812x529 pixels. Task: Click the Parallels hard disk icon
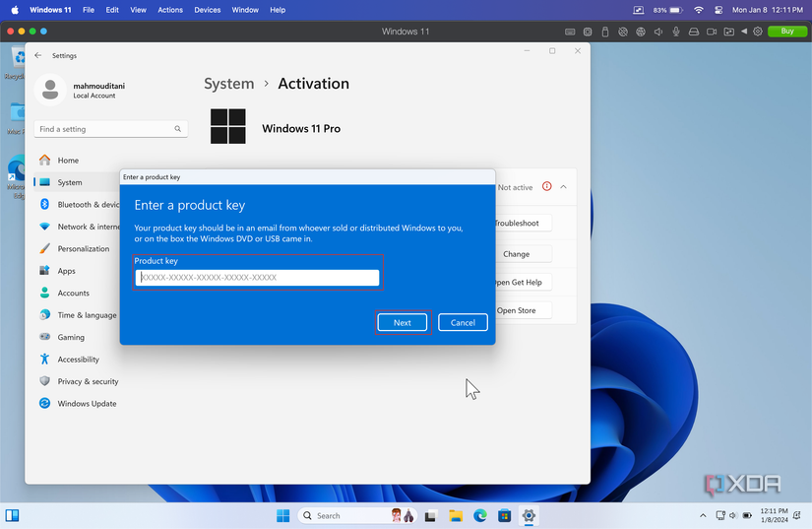tap(694, 32)
